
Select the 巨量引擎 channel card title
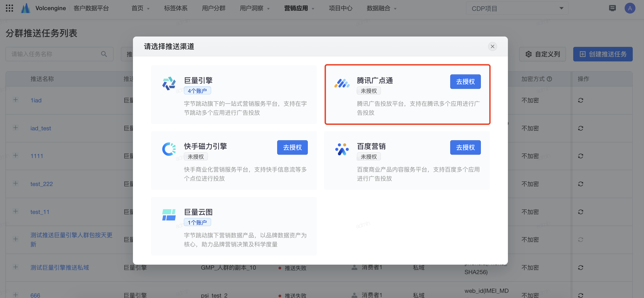(198, 80)
